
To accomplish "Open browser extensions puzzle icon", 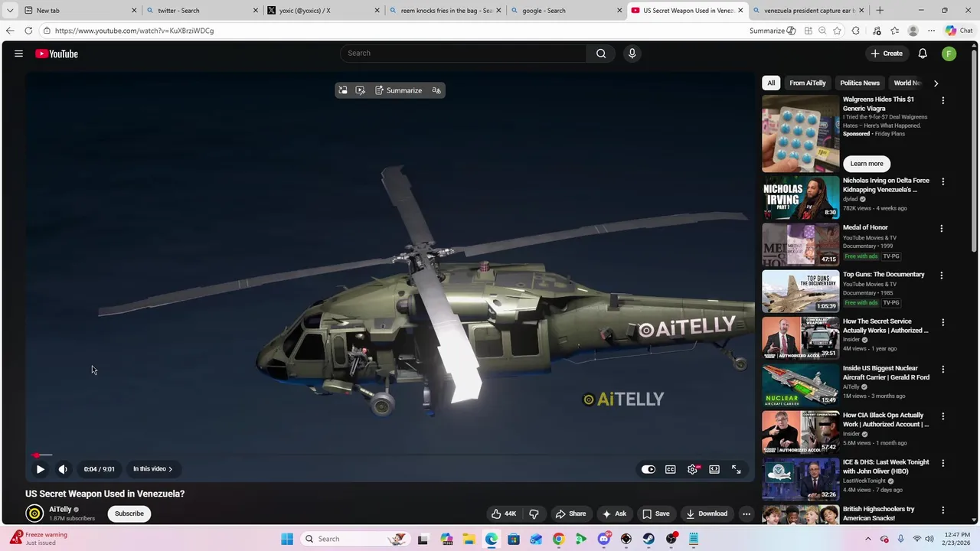I will 856,31.
